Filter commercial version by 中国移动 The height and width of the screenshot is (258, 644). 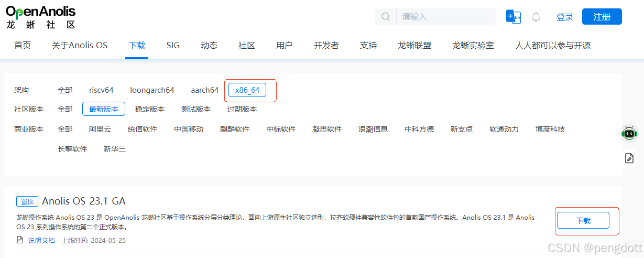[189, 129]
